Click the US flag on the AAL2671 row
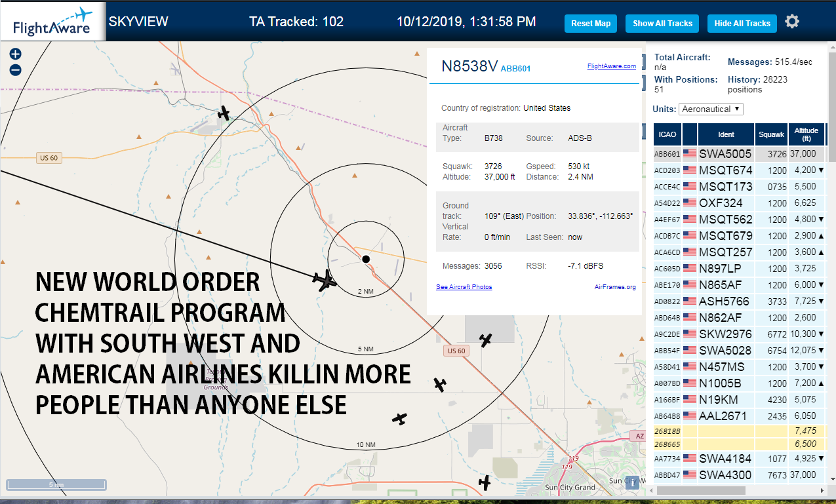The height and width of the screenshot is (504, 836). coord(689,416)
